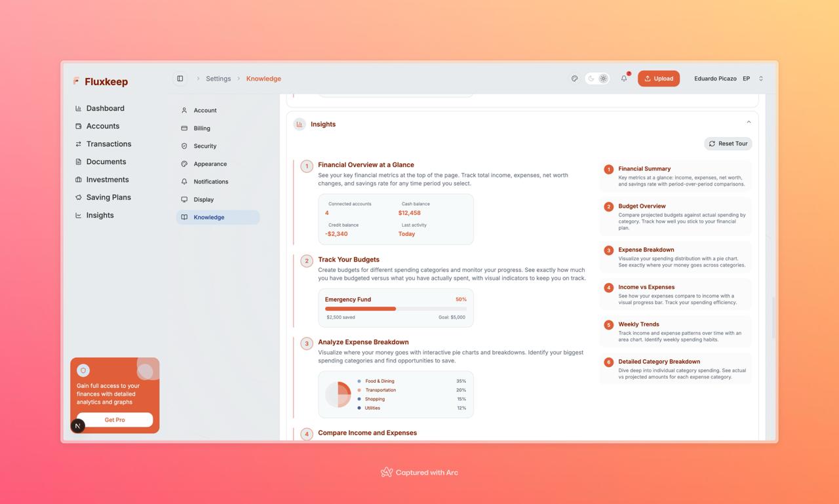Click the Saving Plans piggy bank icon
The width and height of the screenshot is (839, 504).
click(x=79, y=197)
